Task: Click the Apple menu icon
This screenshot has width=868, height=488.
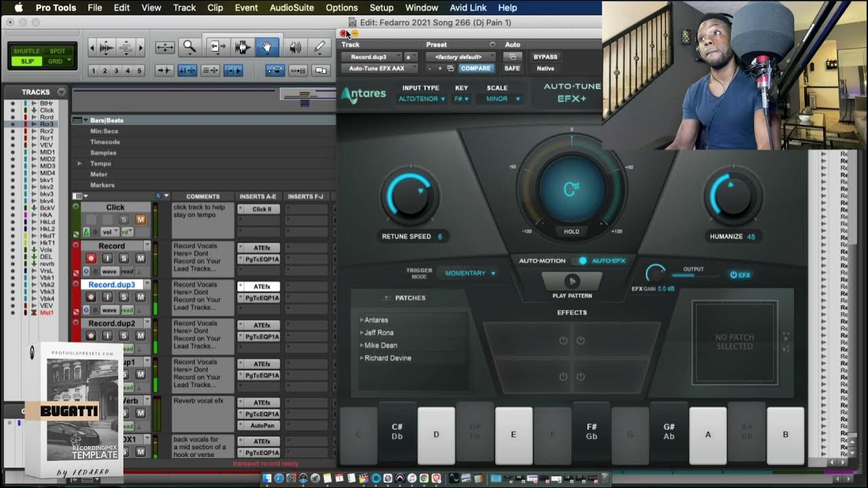Action: (x=18, y=7)
